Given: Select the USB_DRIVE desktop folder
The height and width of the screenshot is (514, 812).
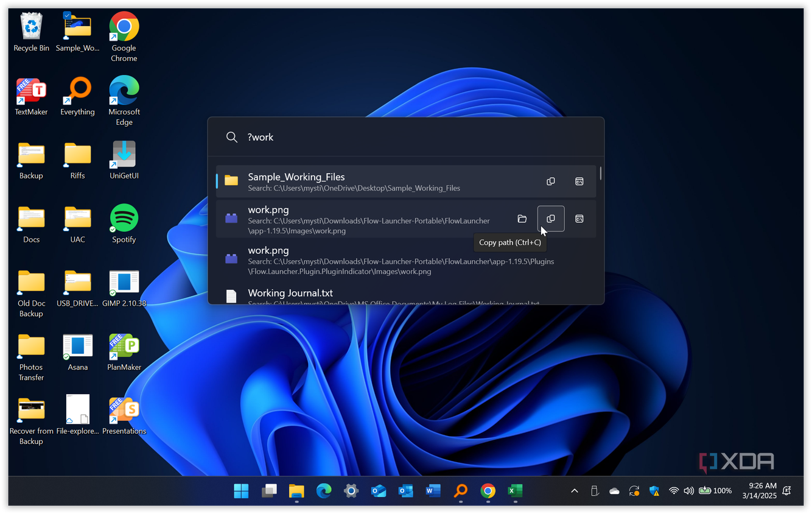Looking at the screenshot, I should tap(78, 288).
